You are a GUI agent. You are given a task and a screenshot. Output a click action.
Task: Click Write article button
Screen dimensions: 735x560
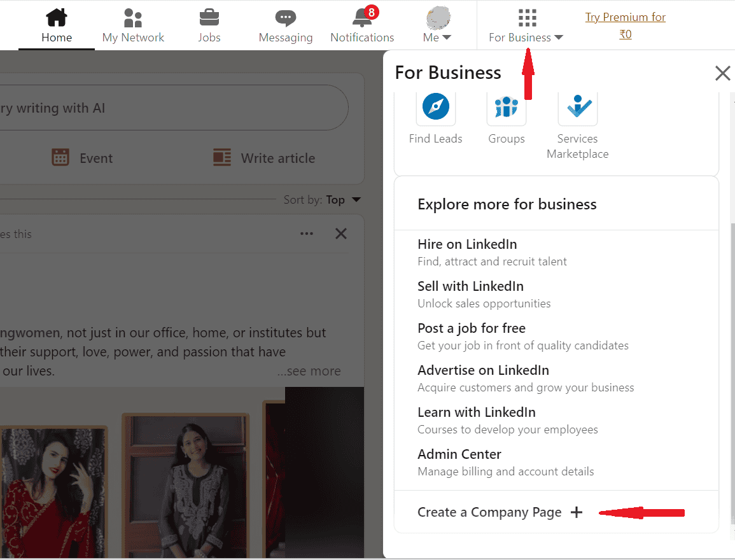[264, 158]
